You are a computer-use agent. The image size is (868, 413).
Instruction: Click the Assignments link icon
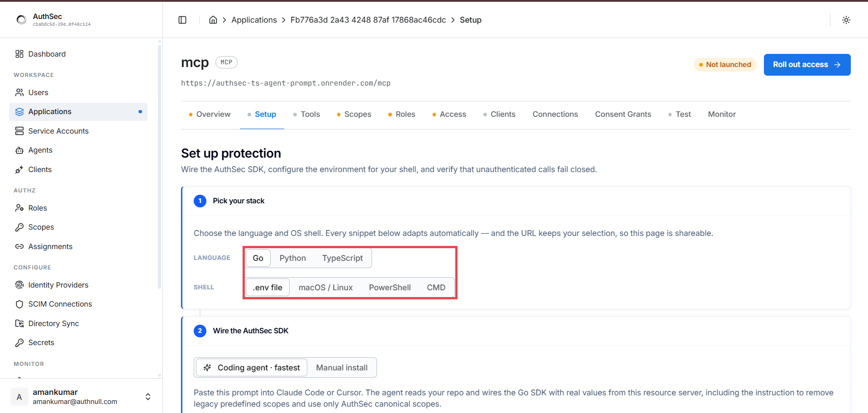click(19, 246)
